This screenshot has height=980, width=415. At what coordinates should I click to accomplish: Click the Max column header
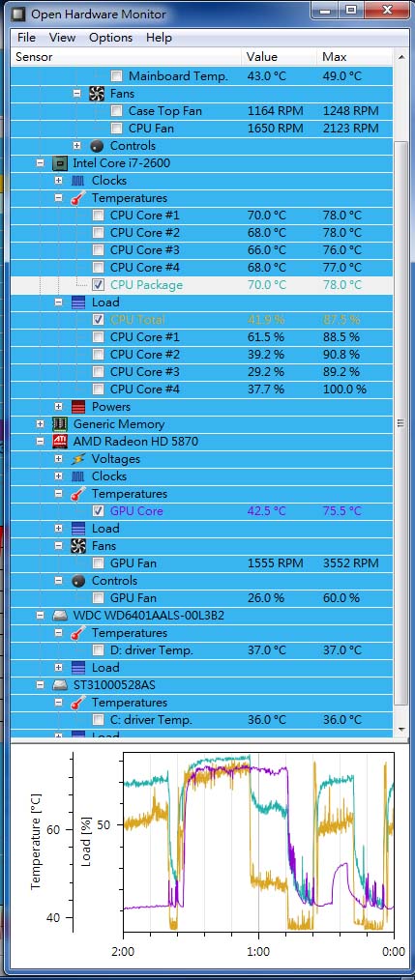pyautogui.click(x=354, y=57)
